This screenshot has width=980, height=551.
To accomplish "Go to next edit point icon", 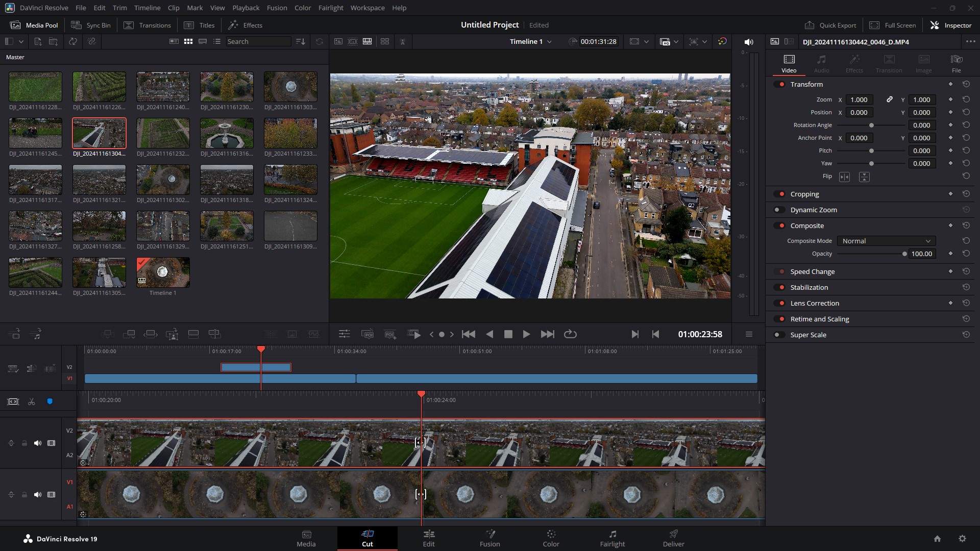I will point(634,334).
